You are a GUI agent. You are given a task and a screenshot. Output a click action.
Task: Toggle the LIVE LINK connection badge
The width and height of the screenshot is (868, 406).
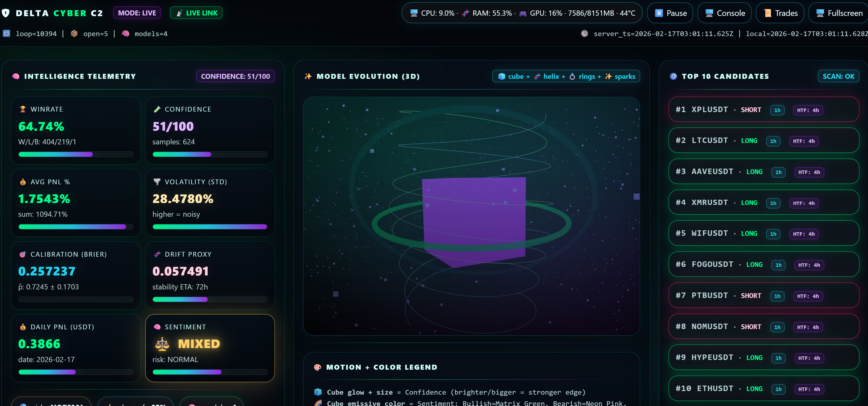196,13
